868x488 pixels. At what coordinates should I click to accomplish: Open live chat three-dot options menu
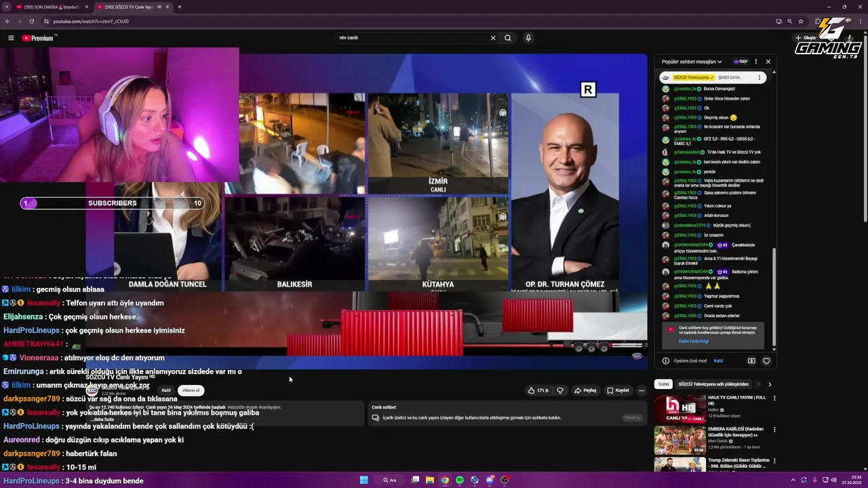coord(756,62)
